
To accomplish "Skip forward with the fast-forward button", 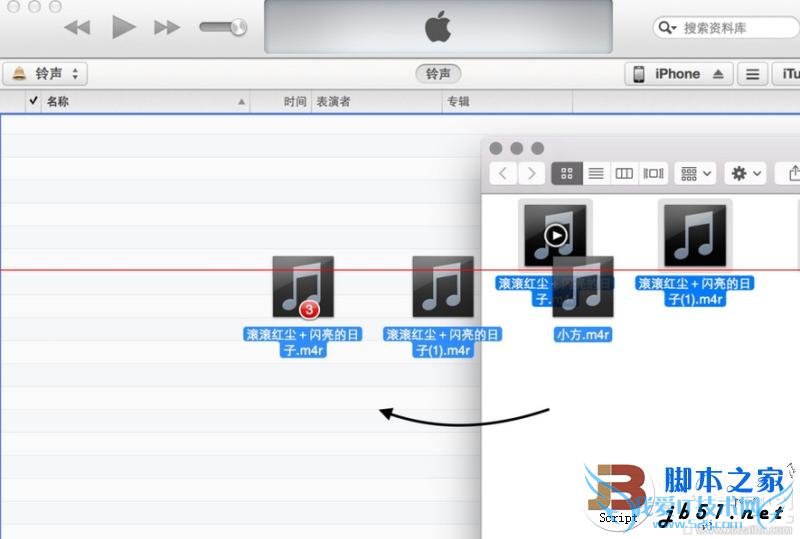I will 167,27.
